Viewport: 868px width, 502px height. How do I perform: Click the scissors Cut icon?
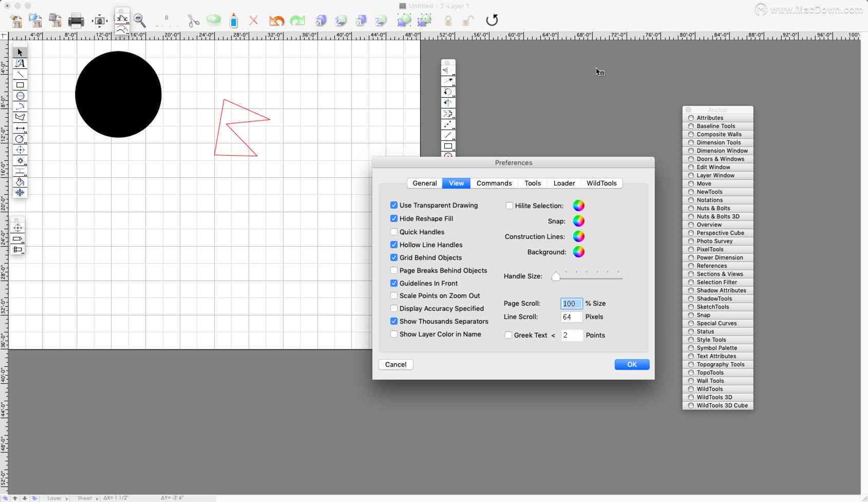click(x=193, y=21)
